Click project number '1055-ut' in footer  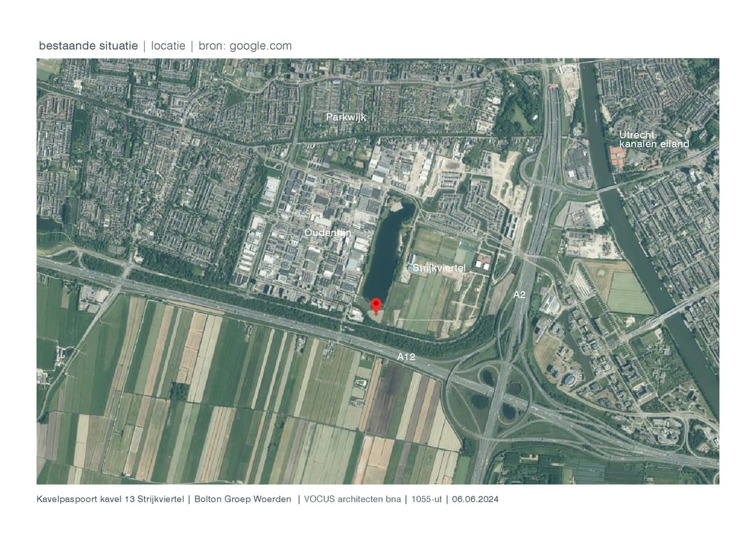click(426, 499)
